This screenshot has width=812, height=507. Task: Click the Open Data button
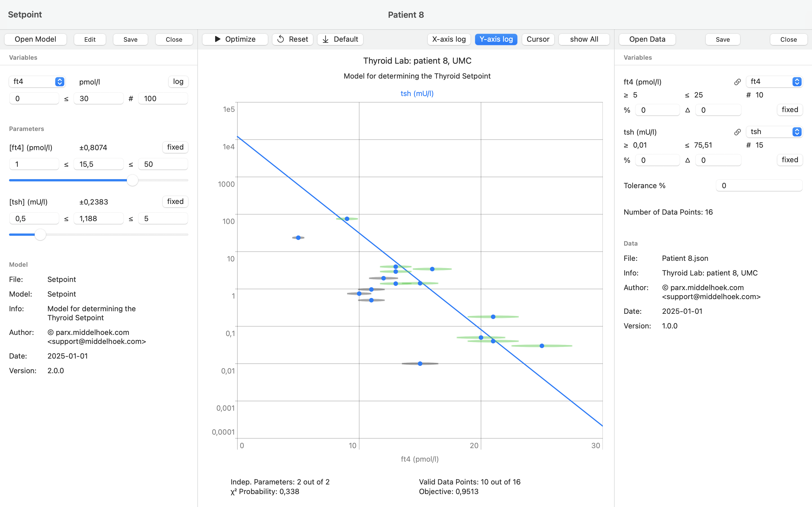(647, 39)
